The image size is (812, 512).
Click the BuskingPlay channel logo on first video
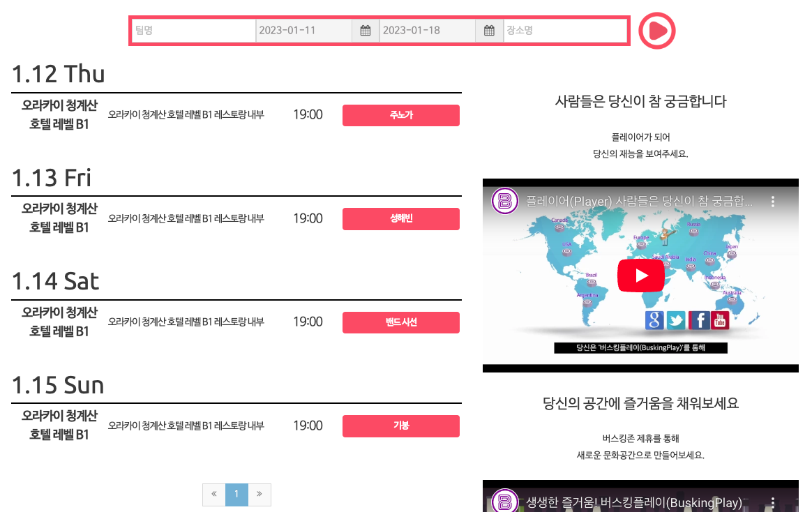[505, 201]
